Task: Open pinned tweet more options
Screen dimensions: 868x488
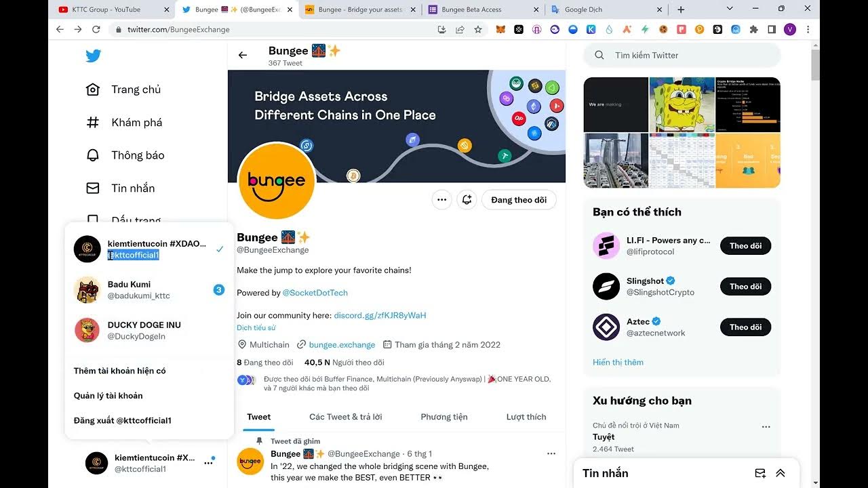Action: (x=551, y=453)
